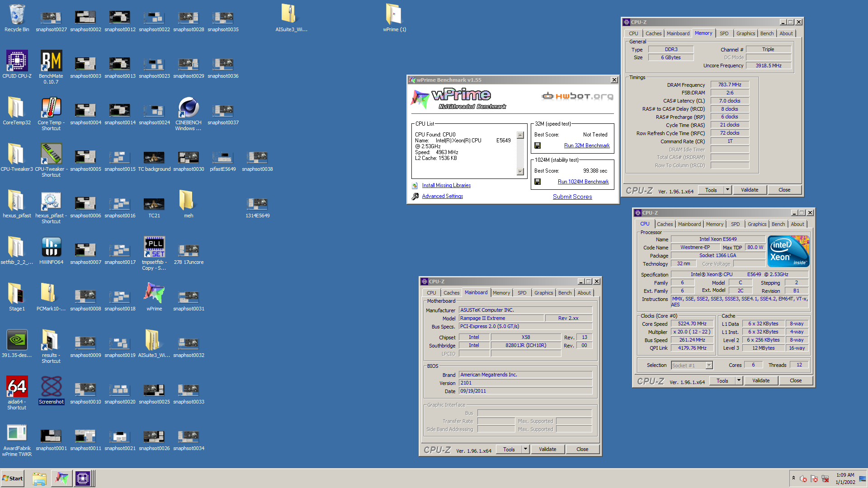868x488 pixels.
Task: Click Validate in Memory CPU-Z window
Action: [x=750, y=190]
